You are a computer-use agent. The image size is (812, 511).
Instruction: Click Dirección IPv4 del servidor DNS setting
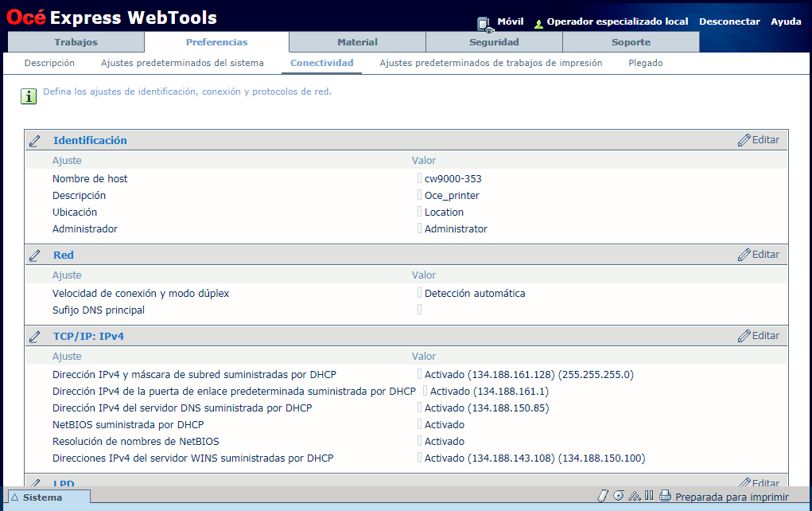182,408
